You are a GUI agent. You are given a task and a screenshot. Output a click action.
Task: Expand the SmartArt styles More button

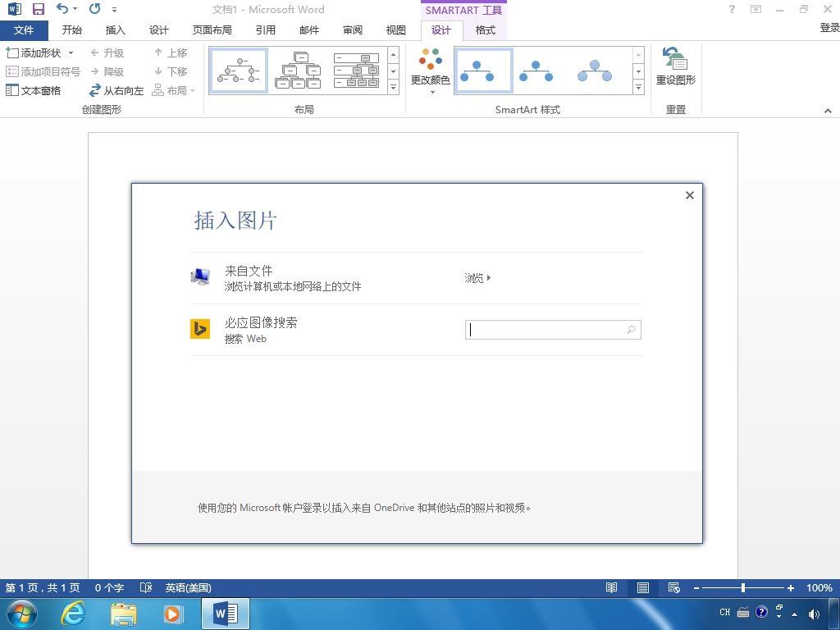pos(638,86)
